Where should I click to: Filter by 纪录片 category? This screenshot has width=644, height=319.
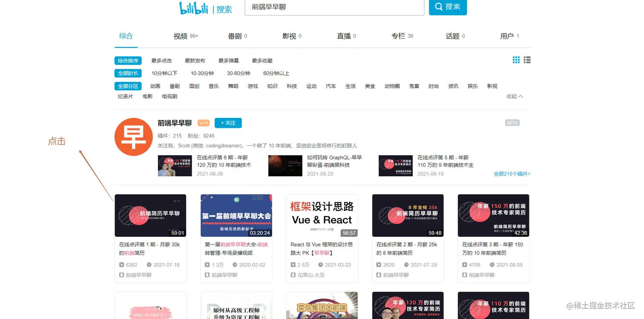point(126,96)
